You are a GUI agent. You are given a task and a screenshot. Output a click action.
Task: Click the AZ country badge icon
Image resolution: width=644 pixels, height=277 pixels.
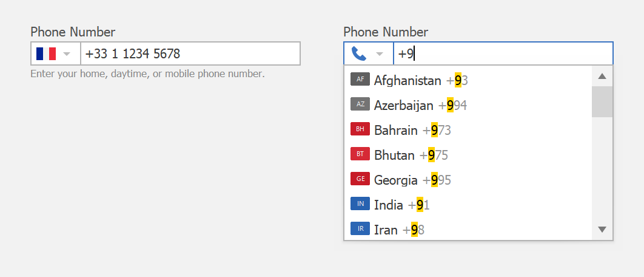coord(360,104)
